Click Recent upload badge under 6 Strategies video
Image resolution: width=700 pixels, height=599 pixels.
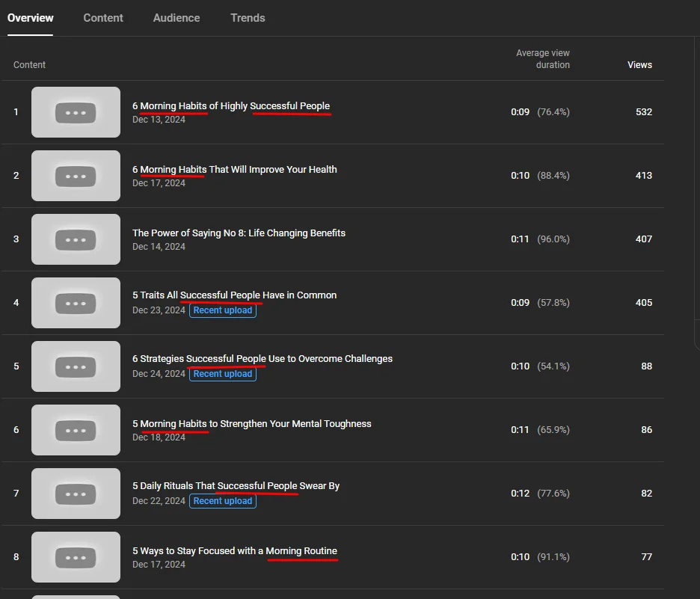click(x=223, y=374)
